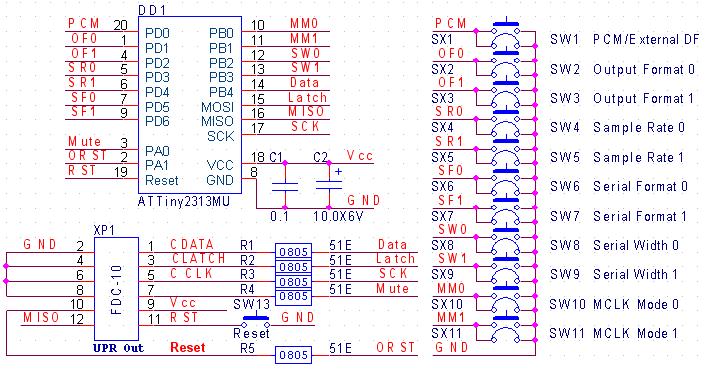Select the XP1 FDC-10 connector body
This screenshot has width=711, height=369.
(116, 289)
